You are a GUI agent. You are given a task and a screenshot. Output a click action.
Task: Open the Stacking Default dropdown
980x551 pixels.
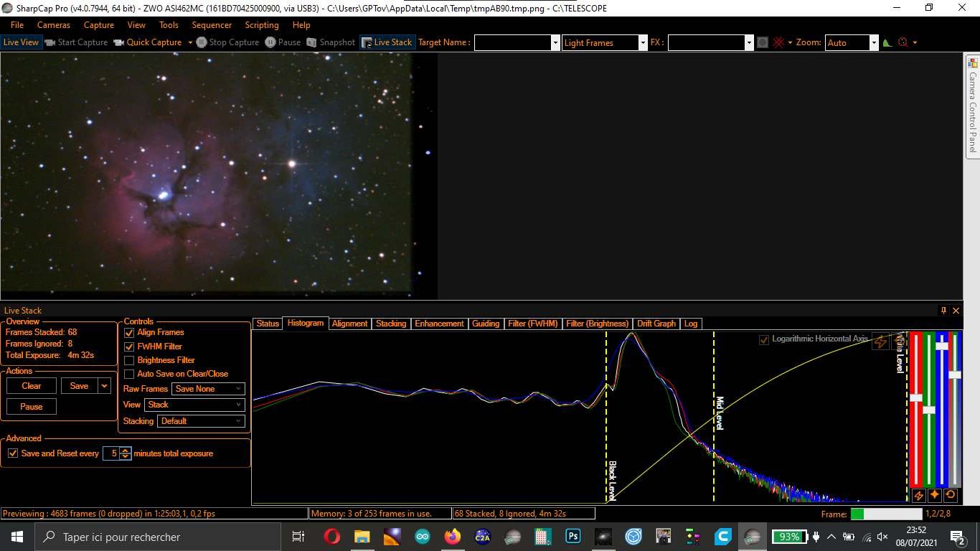(201, 421)
